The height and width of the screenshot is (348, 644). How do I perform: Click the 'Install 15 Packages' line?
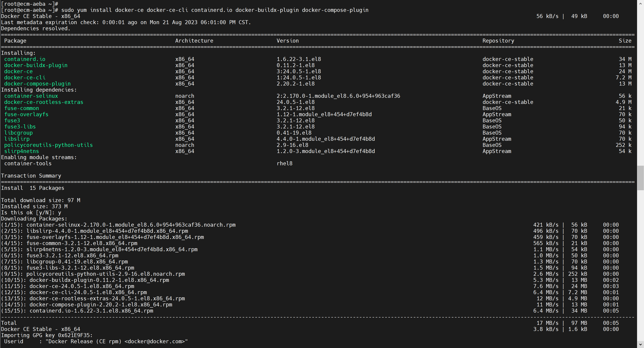click(32, 188)
